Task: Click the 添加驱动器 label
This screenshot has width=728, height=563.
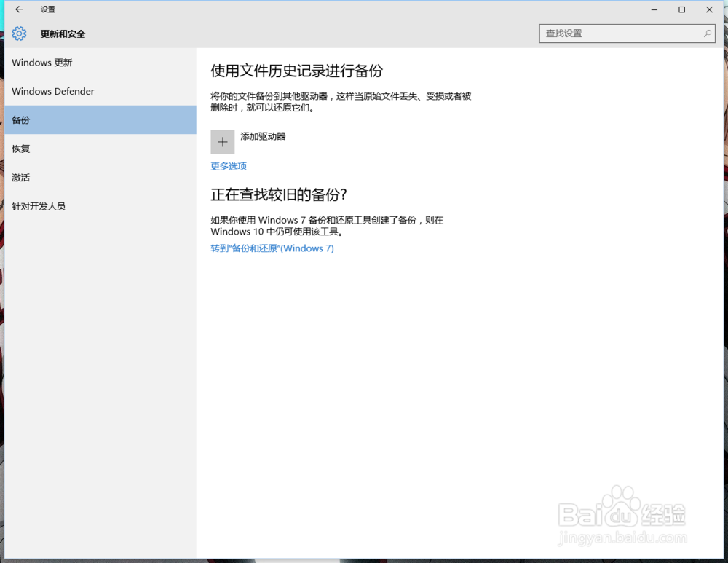Action: tap(263, 136)
